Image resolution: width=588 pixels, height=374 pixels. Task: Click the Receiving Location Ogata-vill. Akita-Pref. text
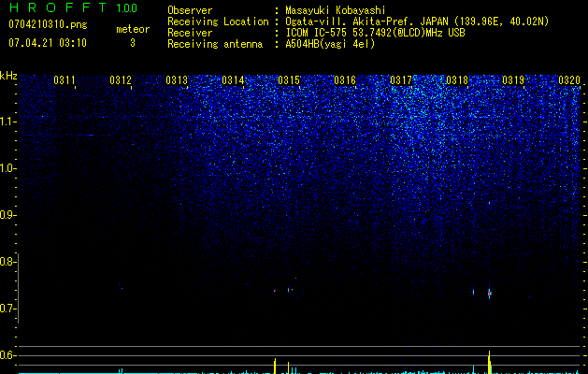coord(417,22)
